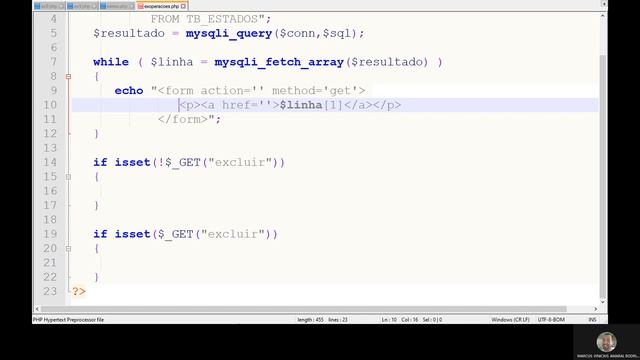Viewport: 640px width, 360px height.
Task: Click line number 19 in the margin
Action: (50, 234)
